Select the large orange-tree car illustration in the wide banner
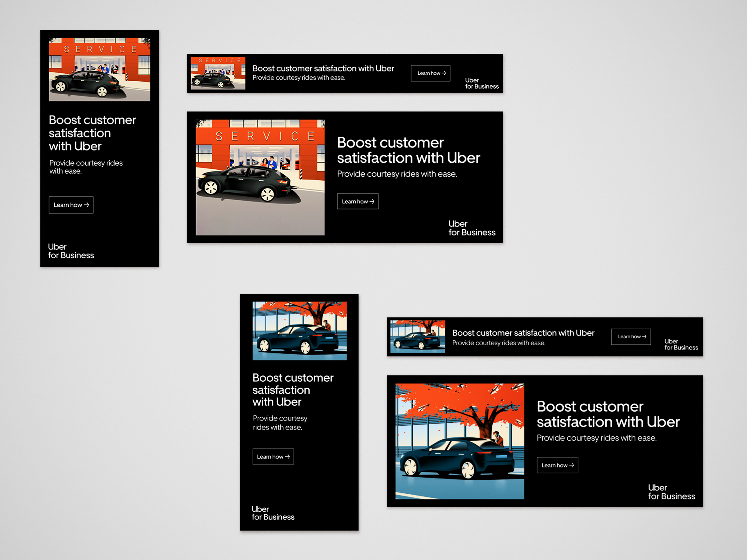The height and width of the screenshot is (560, 747). pos(460,441)
